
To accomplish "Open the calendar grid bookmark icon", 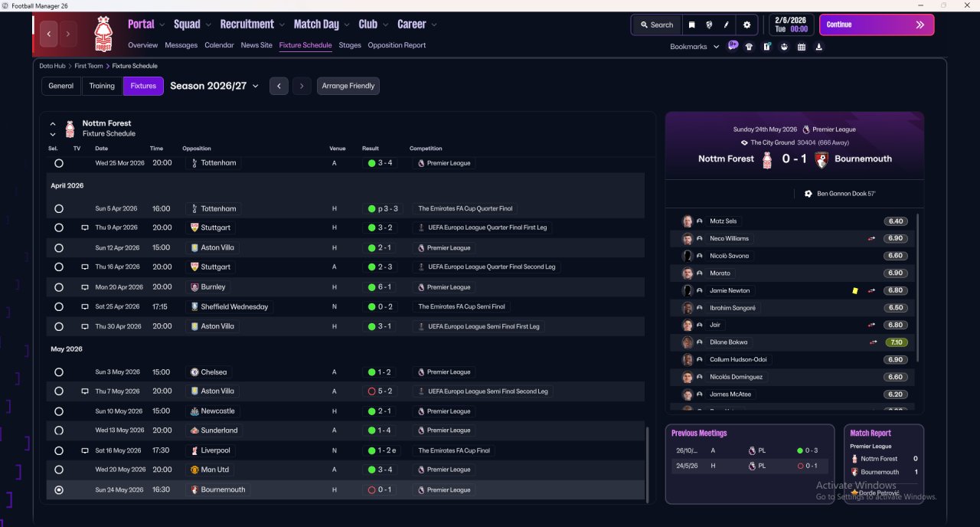I will pos(801,47).
